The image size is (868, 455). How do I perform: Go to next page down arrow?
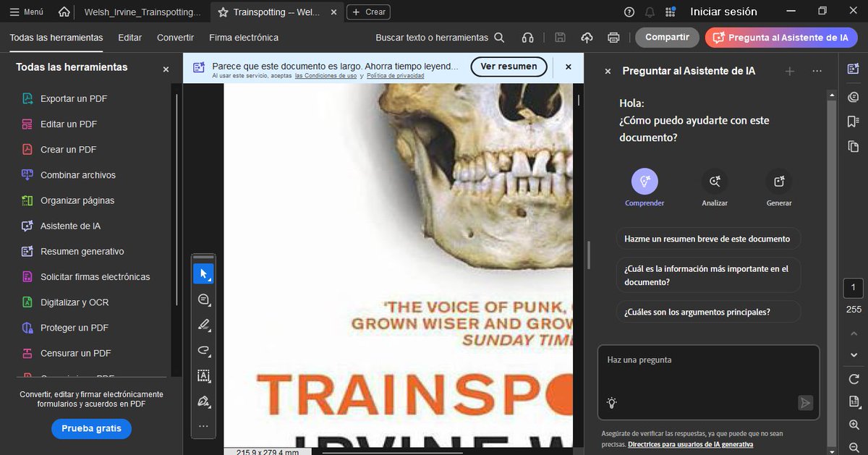pyautogui.click(x=854, y=354)
